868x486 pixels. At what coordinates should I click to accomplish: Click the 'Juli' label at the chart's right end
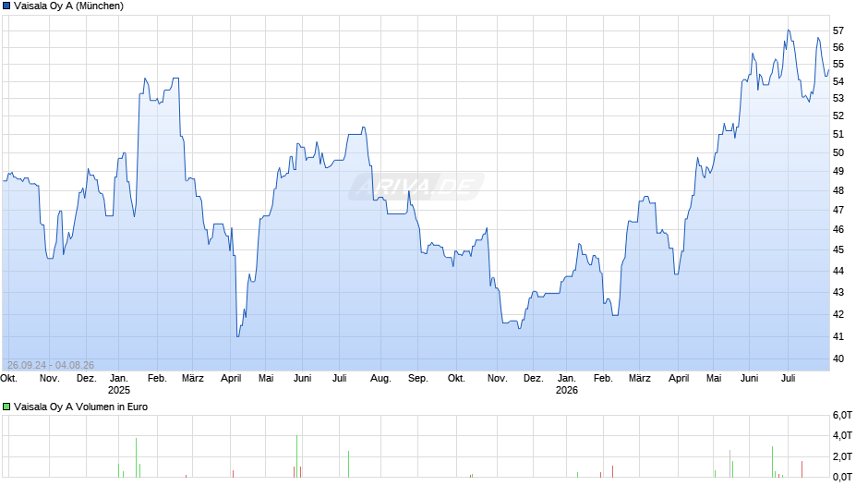pos(788,379)
